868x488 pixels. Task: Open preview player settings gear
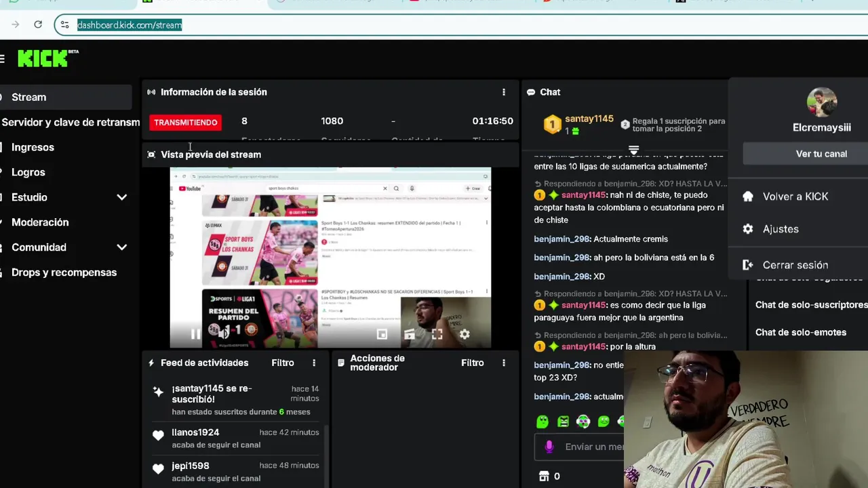point(465,334)
